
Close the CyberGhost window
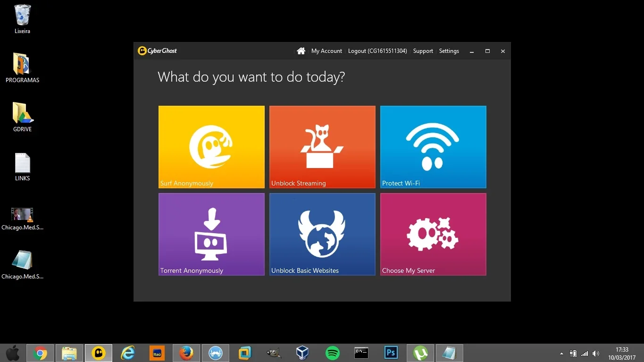click(503, 51)
